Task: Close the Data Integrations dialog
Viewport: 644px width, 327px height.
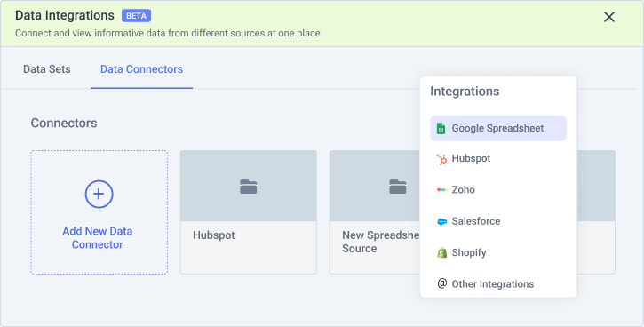Action: 609,17
